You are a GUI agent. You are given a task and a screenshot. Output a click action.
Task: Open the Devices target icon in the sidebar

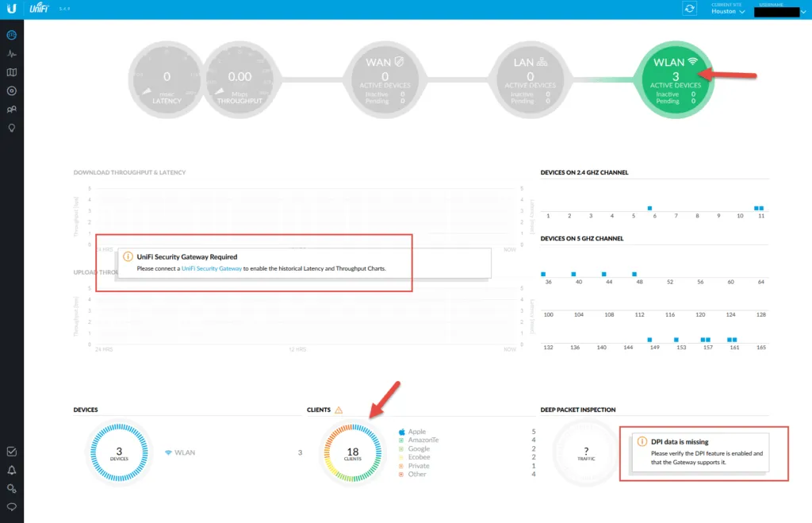(11, 90)
